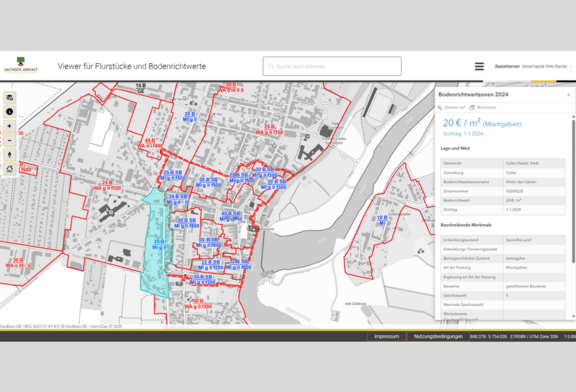Click the 'Hinter den Gärten' zone name value
Image resolution: width=576 pixels, height=392 pixels.
pyautogui.click(x=521, y=182)
